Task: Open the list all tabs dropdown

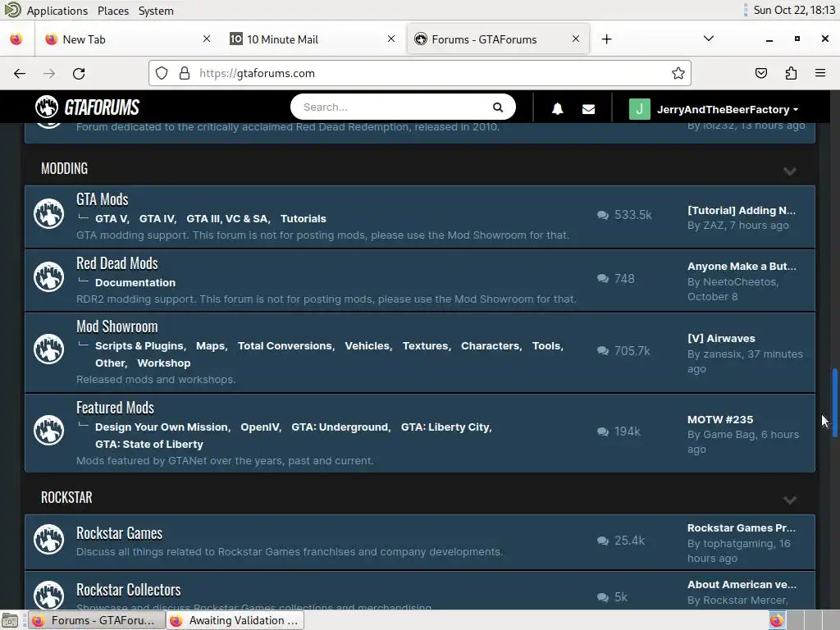Action: (x=708, y=39)
